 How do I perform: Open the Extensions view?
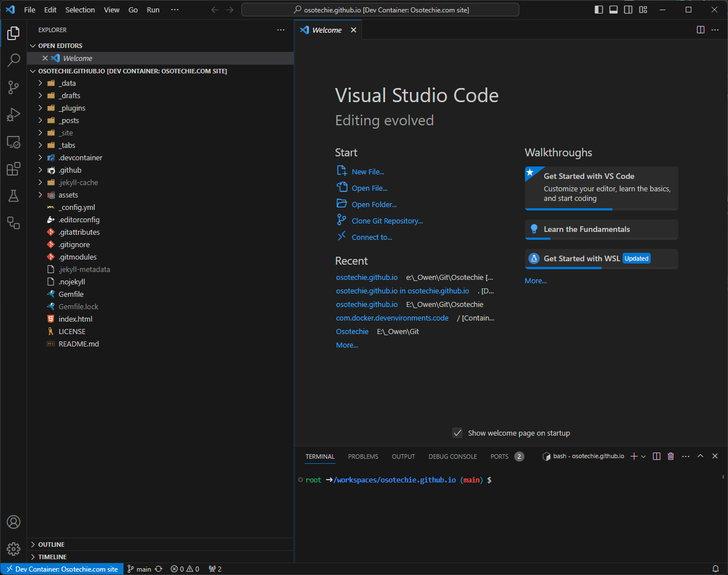14,169
